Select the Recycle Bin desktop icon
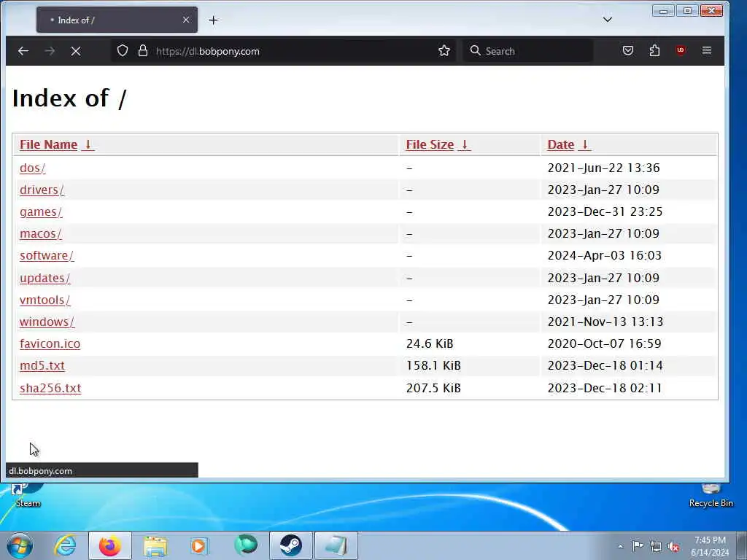 [711, 496]
